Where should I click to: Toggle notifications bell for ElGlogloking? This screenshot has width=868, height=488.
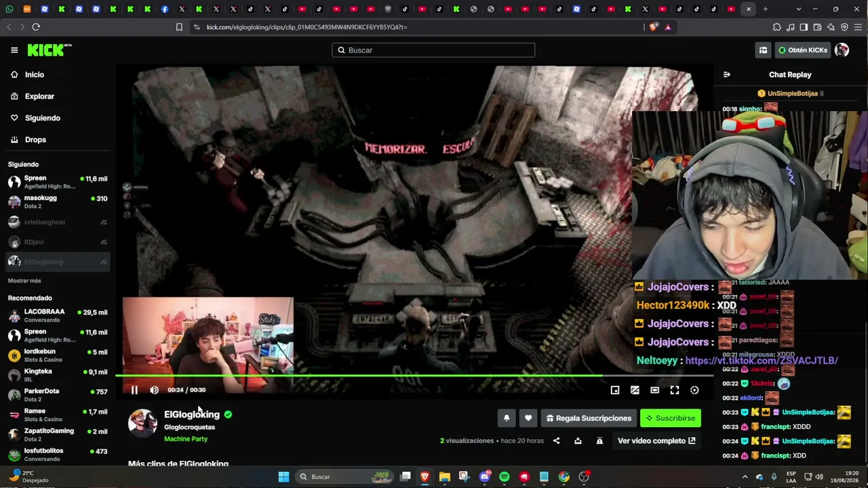click(507, 418)
